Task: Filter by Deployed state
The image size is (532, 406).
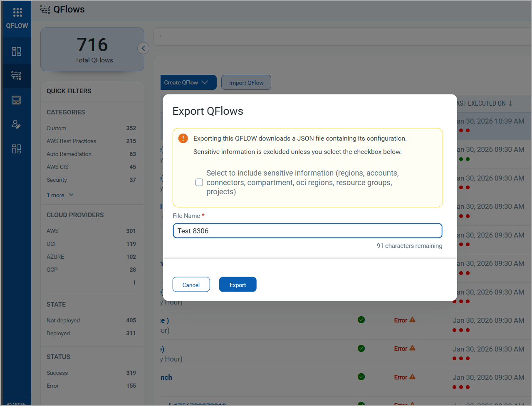Action: pyautogui.click(x=58, y=333)
